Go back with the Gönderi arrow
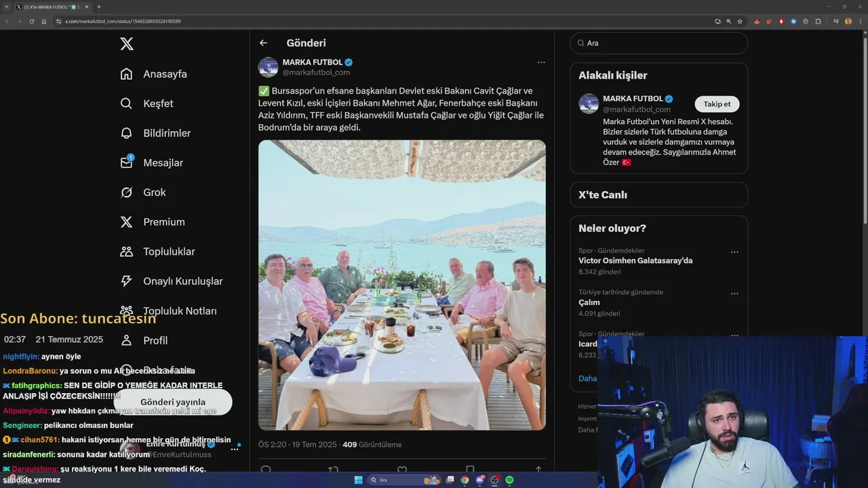Screen dimensions: 868x488 pyautogui.click(x=263, y=43)
